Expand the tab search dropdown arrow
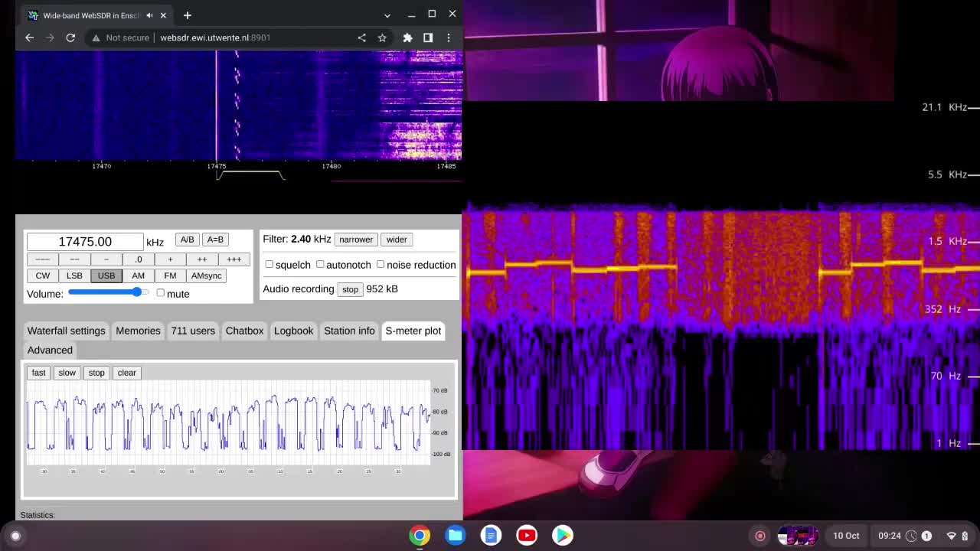 point(387,15)
